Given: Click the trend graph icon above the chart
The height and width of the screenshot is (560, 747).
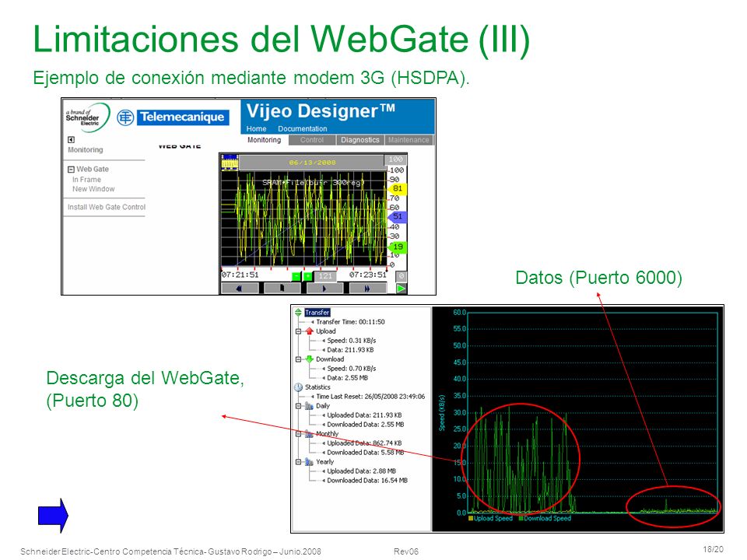Looking at the screenshot, I should tap(230, 162).
